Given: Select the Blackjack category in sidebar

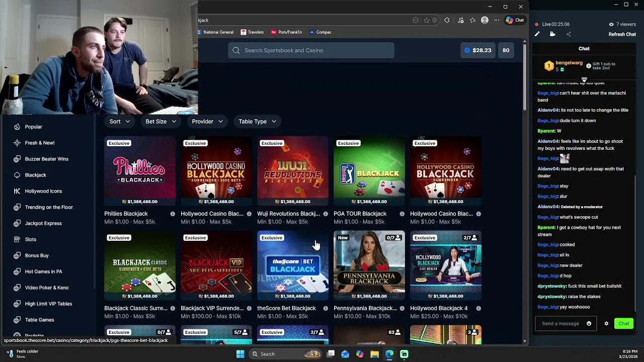Looking at the screenshot, I should [35, 175].
